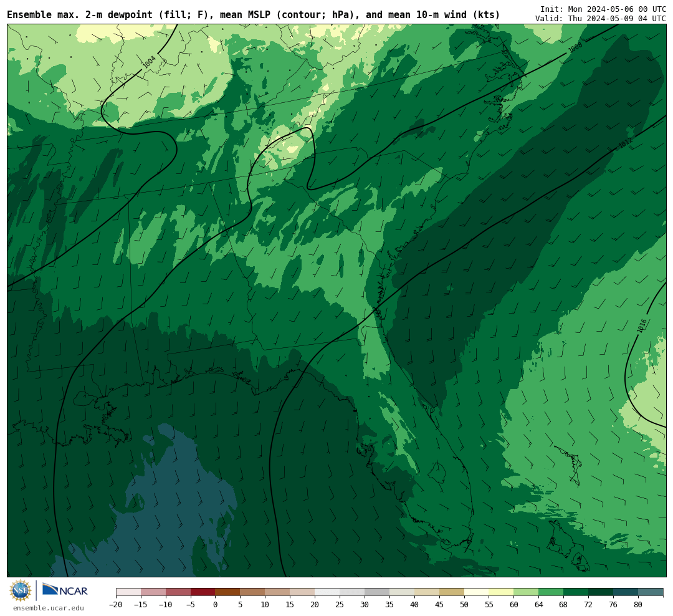Select the Valid time label

point(601,19)
